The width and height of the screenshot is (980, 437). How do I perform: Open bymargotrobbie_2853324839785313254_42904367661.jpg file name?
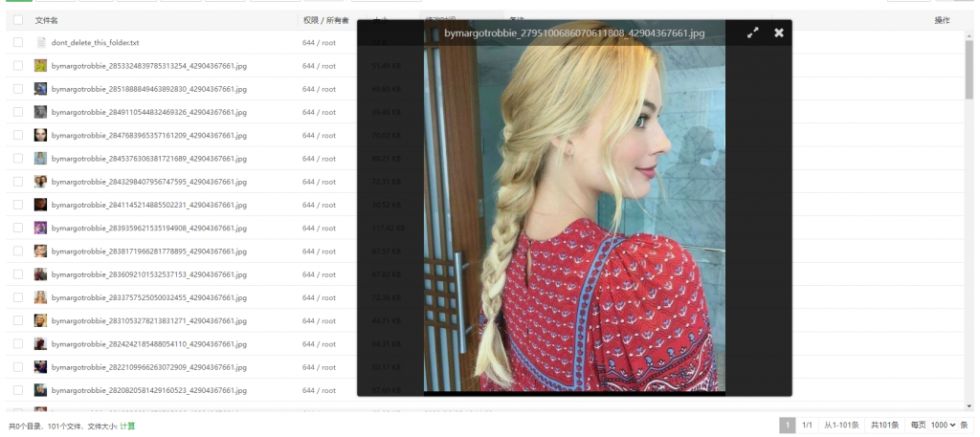(148, 66)
